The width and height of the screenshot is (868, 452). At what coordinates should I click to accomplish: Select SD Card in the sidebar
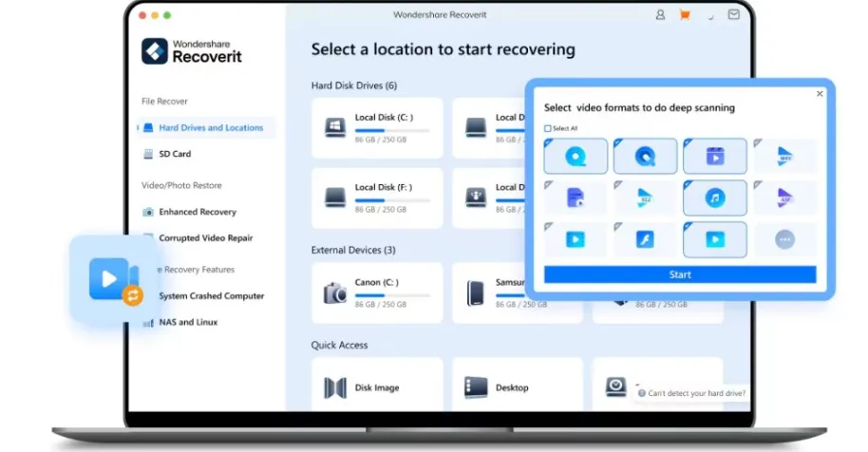tap(175, 154)
